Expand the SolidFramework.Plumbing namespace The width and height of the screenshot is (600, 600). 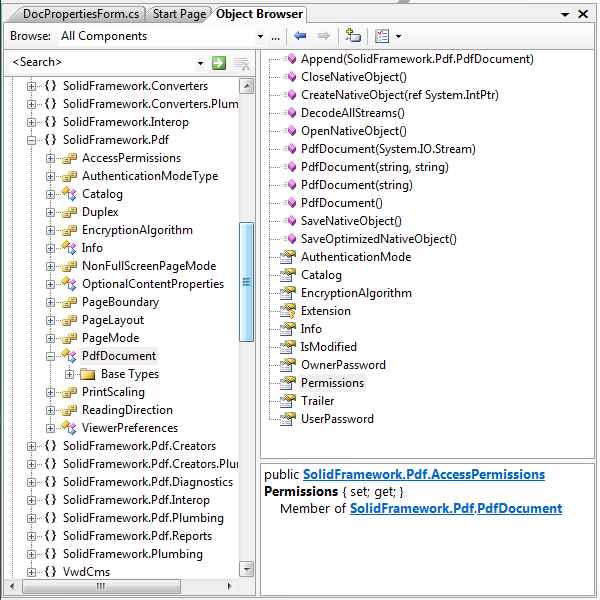tap(31, 554)
